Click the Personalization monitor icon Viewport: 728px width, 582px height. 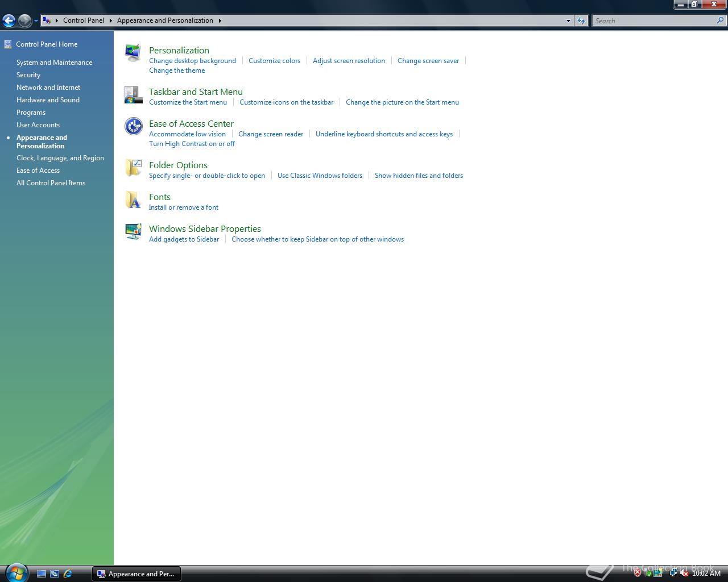pos(133,52)
